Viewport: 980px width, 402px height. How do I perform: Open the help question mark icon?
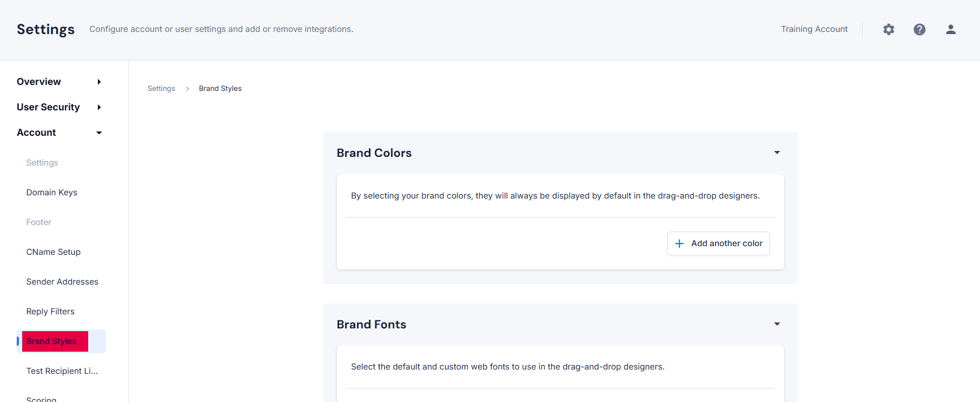coord(919,29)
